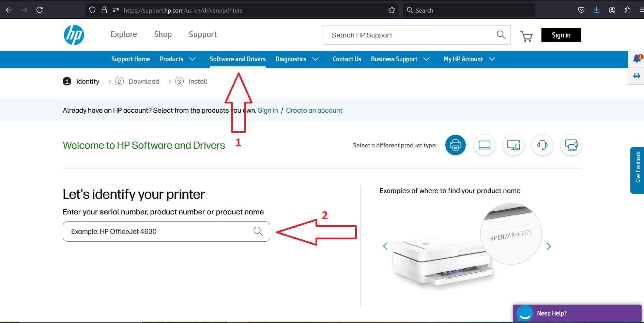The width and height of the screenshot is (644, 323).
Task: Click the black Sign in button
Action: [561, 35]
